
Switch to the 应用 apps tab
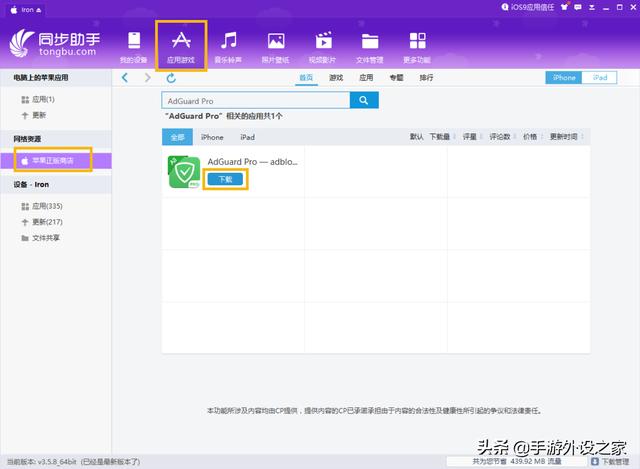[366, 78]
